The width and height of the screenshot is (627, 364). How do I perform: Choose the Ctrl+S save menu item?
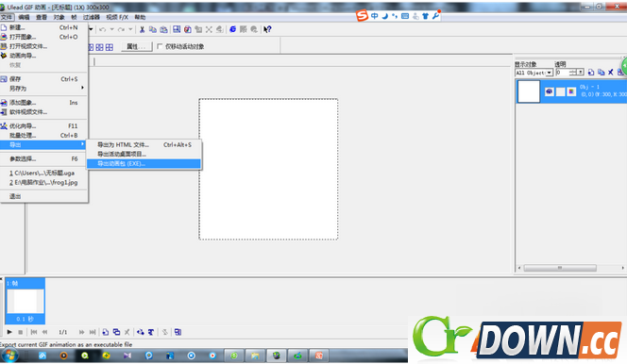tap(43, 79)
